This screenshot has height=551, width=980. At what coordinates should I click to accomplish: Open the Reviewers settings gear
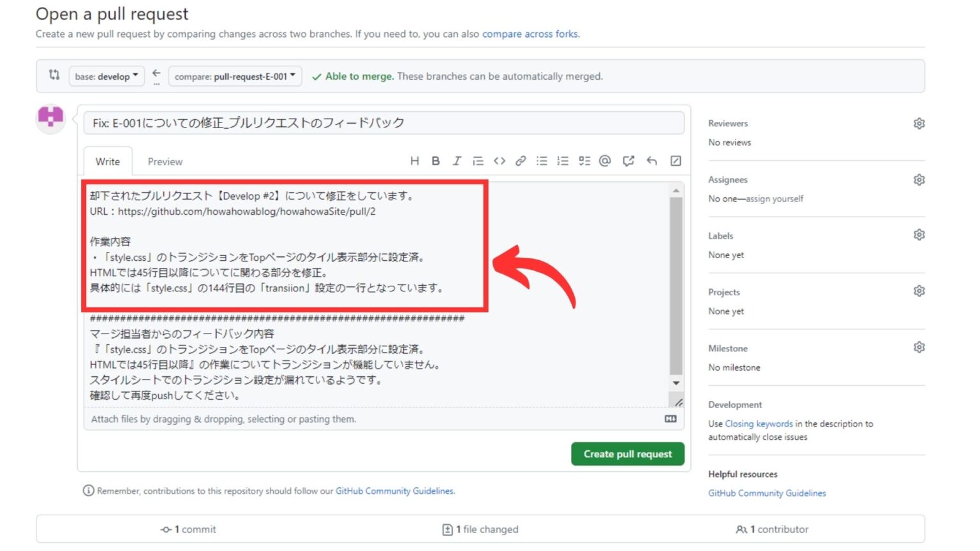(919, 122)
